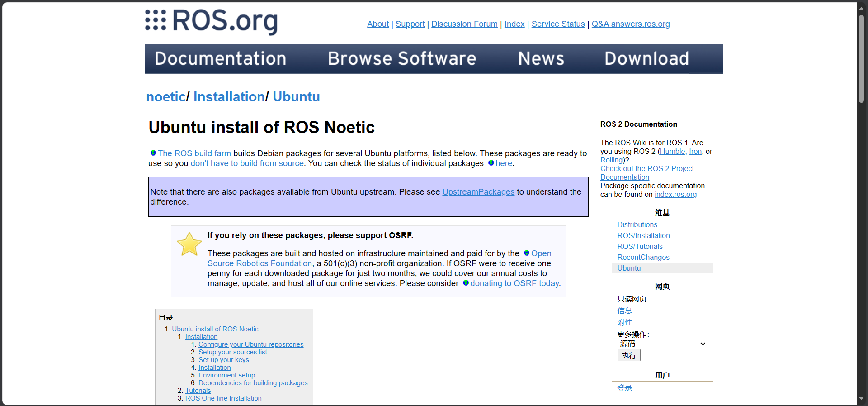Jump to ROS One-line Installation
The image size is (868, 406).
tap(223, 398)
